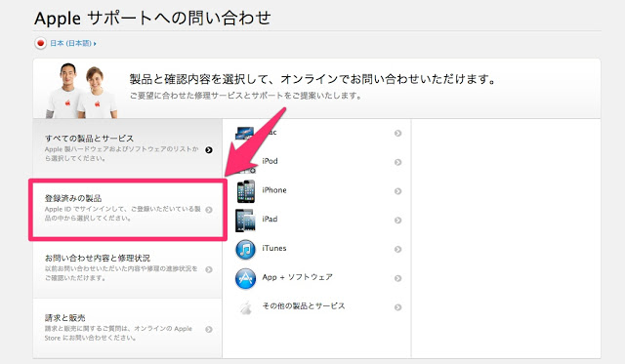This screenshot has height=364, width=625.
Task: Expand the iTunes row chevron
Action: point(397,249)
